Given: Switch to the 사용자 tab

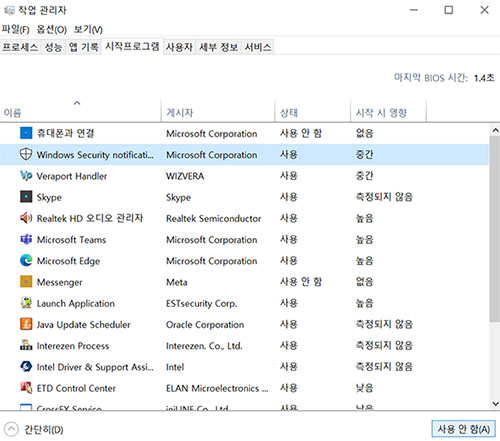Looking at the screenshot, I should (x=179, y=47).
